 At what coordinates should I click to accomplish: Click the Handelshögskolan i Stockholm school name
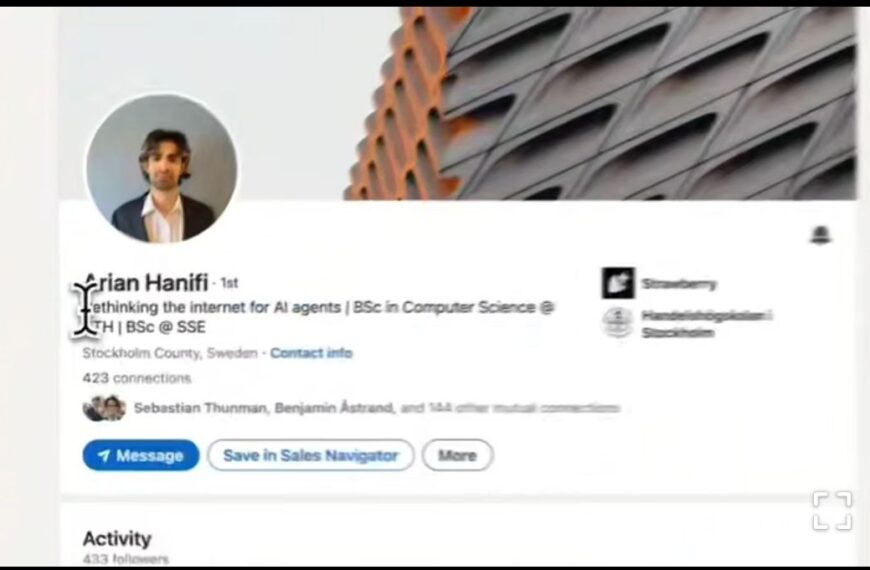[707, 324]
